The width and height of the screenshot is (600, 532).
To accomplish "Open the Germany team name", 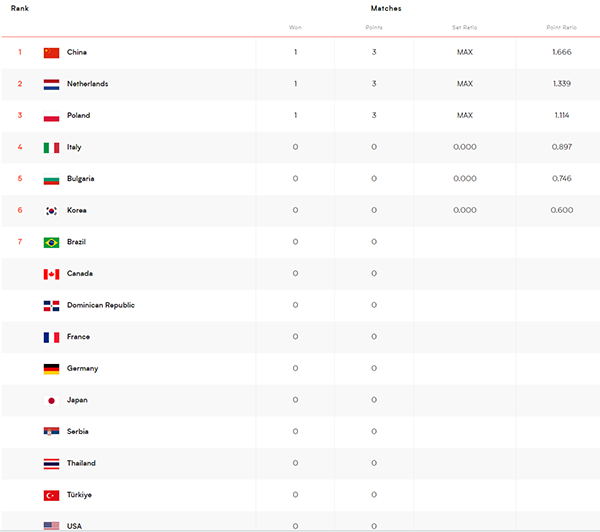I will (82, 368).
